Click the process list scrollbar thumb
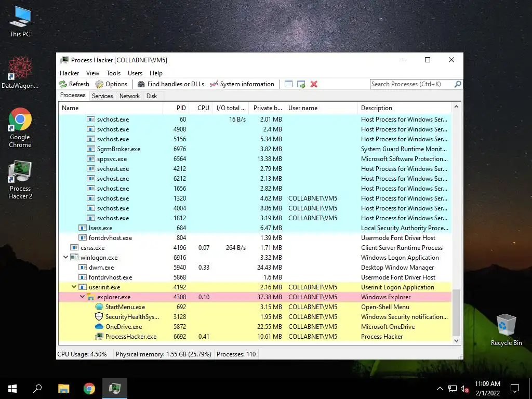 456,312
